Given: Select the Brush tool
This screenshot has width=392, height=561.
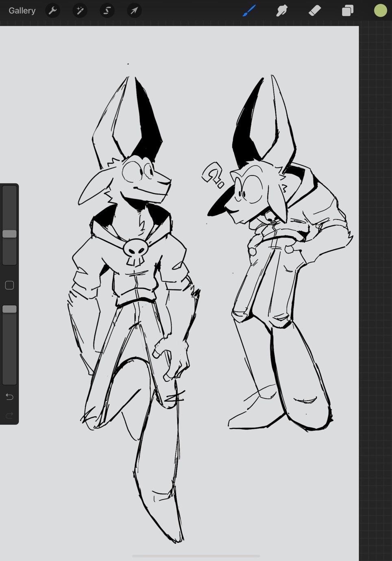Looking at the screenshot, I should (x=249, y=11).
